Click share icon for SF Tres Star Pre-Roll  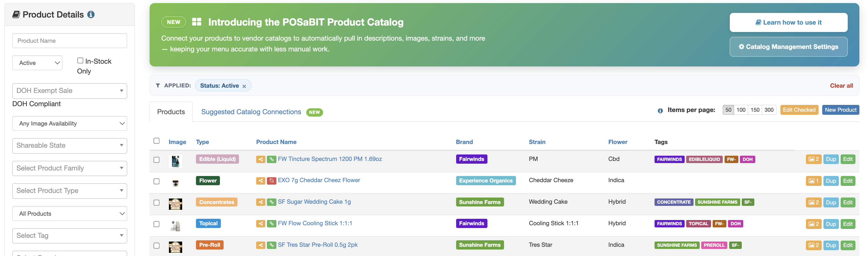[260, 245]
